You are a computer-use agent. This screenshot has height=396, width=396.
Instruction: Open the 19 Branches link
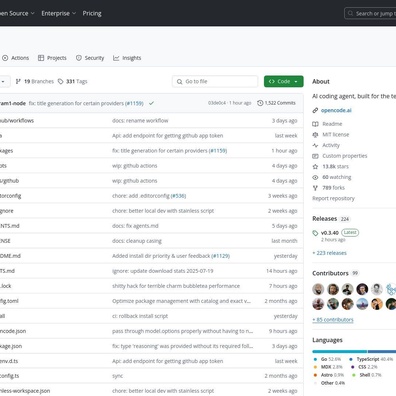click(x=35, y=81)
